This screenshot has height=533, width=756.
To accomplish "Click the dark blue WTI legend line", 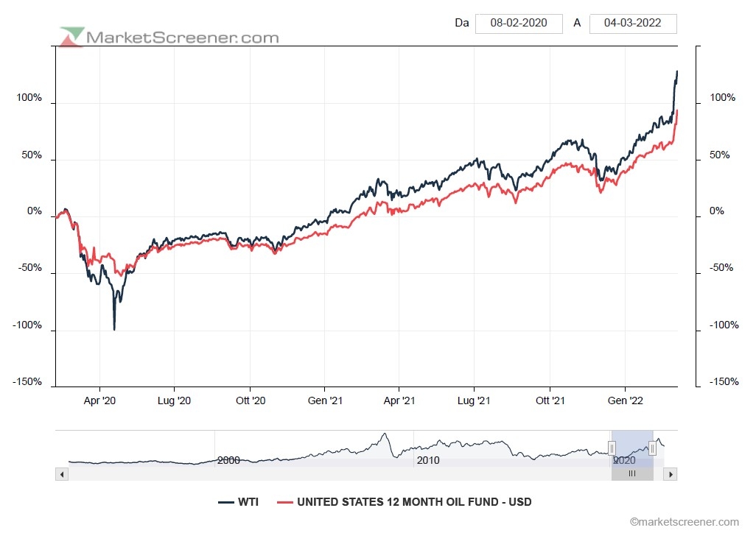I will (226, 502).
